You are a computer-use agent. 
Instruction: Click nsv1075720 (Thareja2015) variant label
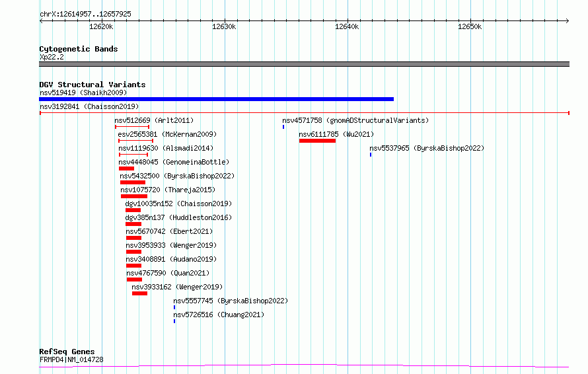pos(168,190)
